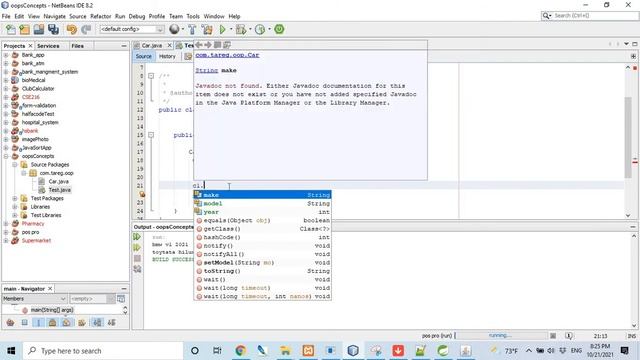Screen dimensions: 640x360
Task: Re-run the project from Output panel
Action: pyautogui.click(x=137, y=237)
